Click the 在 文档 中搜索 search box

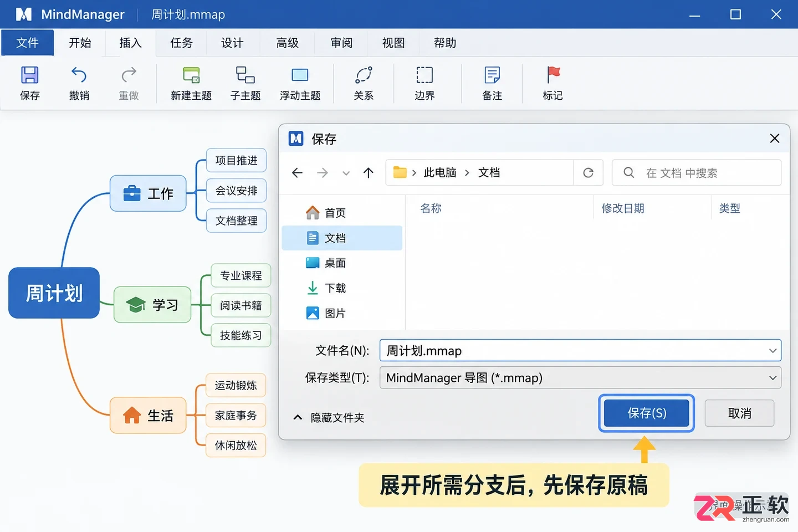tap(697, 173)
